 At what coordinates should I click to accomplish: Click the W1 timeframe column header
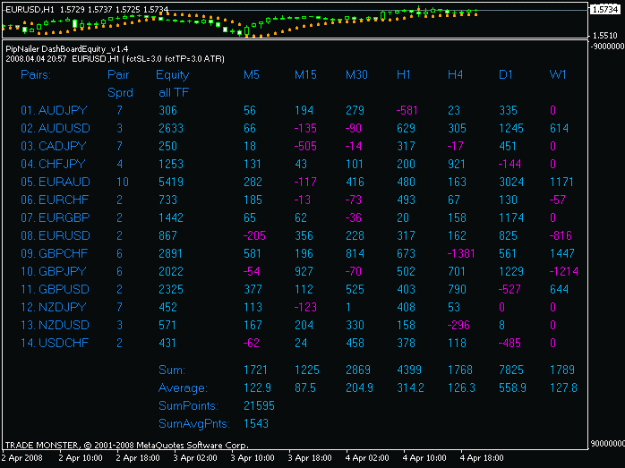(x=558, y=75)
